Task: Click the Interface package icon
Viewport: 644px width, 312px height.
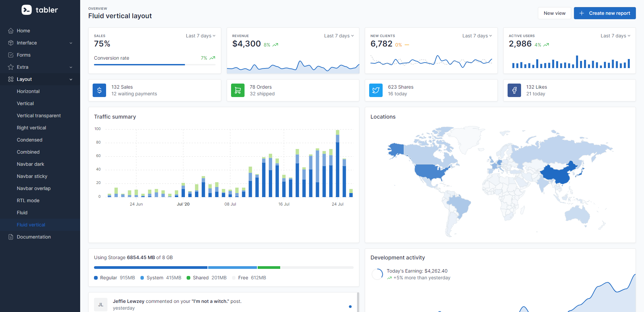Action: point(11,43)
